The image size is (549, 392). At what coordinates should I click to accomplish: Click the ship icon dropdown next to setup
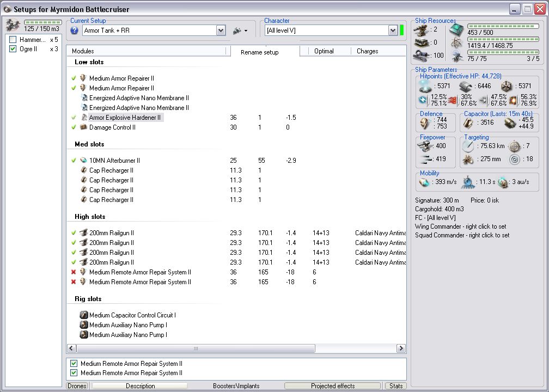[x=240, y=30]
